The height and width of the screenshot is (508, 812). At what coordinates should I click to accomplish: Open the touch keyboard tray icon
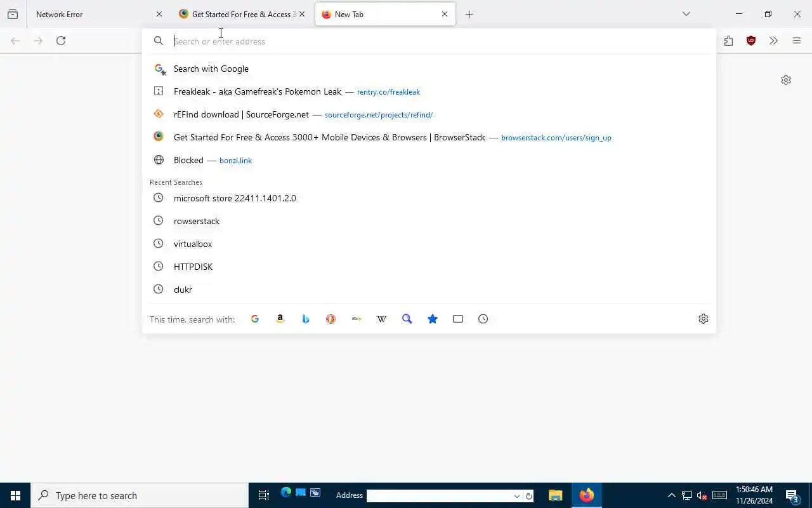[x=719, y=495]
